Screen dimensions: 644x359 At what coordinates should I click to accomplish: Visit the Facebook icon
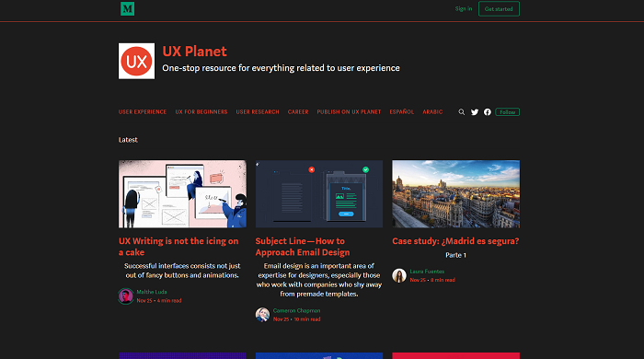pyautogui.click(x=488, y=112)
